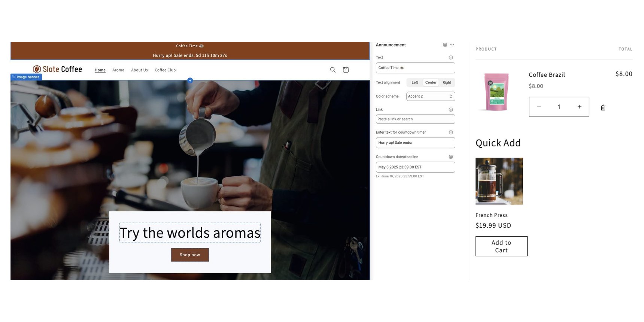Click the French Press product image
Screen dimensions: 644x322
coord(499,181)
